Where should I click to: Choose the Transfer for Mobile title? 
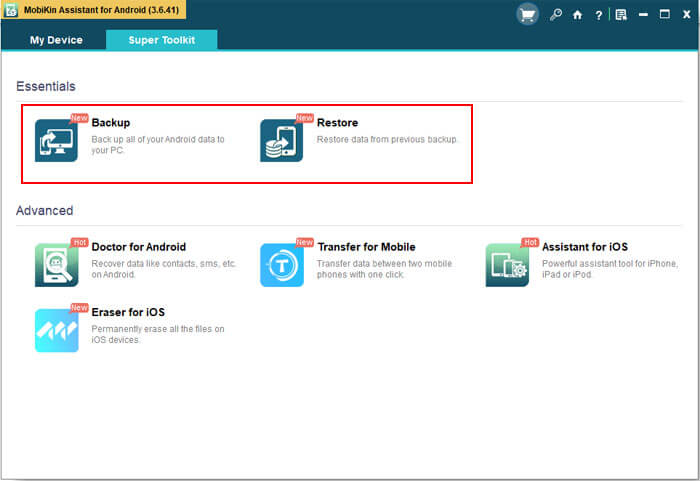pos(366,247)
